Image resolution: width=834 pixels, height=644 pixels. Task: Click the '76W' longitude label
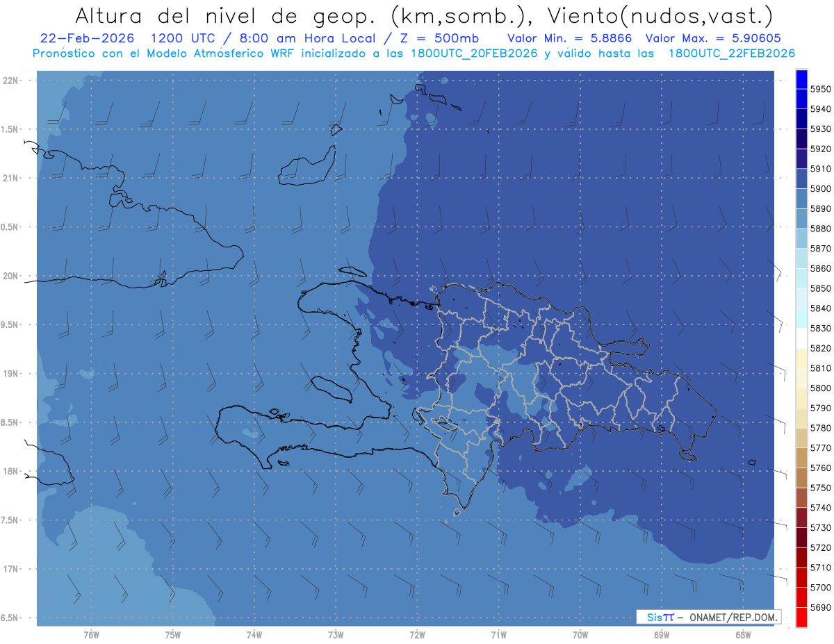(x=91, y=634)
